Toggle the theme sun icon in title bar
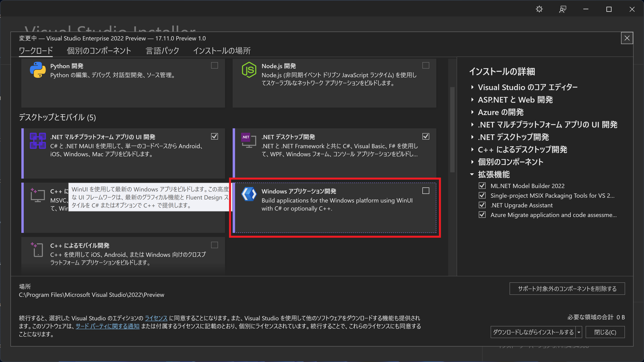The height and width of the screenshot is (362, 644). pyautogui.click(x=539, y=9)
